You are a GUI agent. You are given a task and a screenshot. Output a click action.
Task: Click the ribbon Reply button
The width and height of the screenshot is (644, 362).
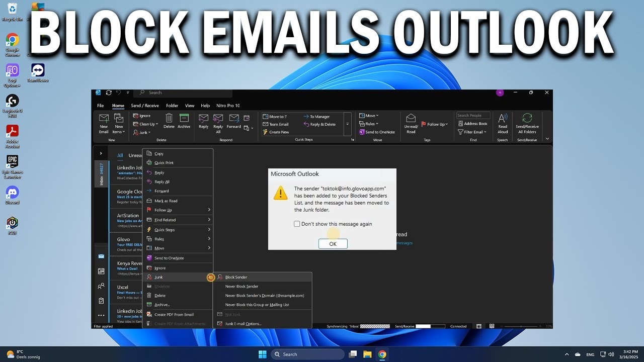click(203, 121)
